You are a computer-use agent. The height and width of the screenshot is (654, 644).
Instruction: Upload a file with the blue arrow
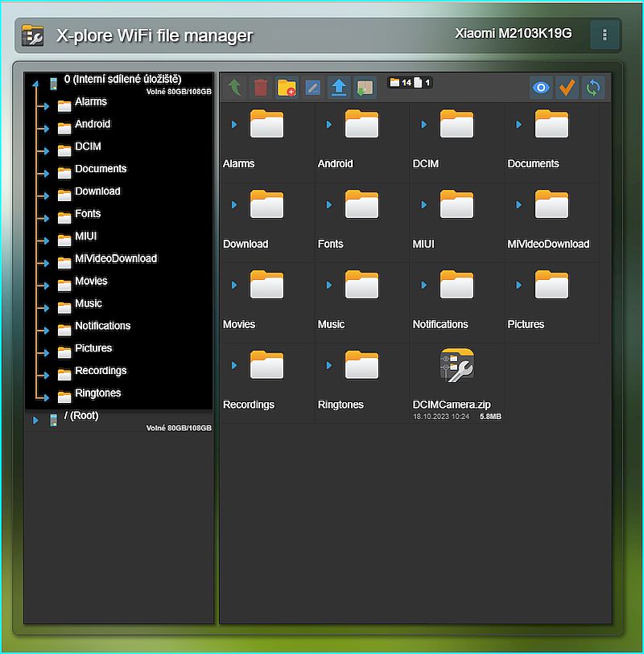338,88
